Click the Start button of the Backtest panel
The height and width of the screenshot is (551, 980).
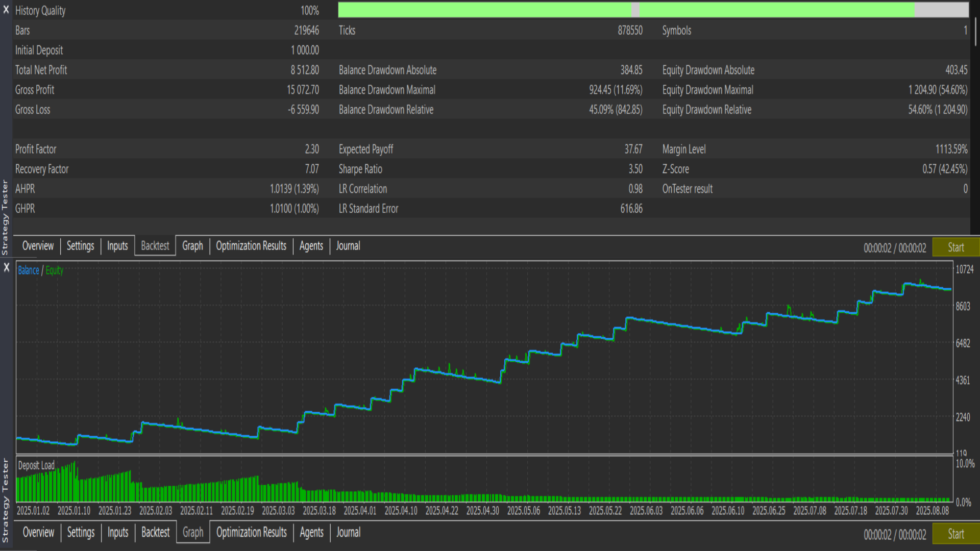[x=956, y=247]
